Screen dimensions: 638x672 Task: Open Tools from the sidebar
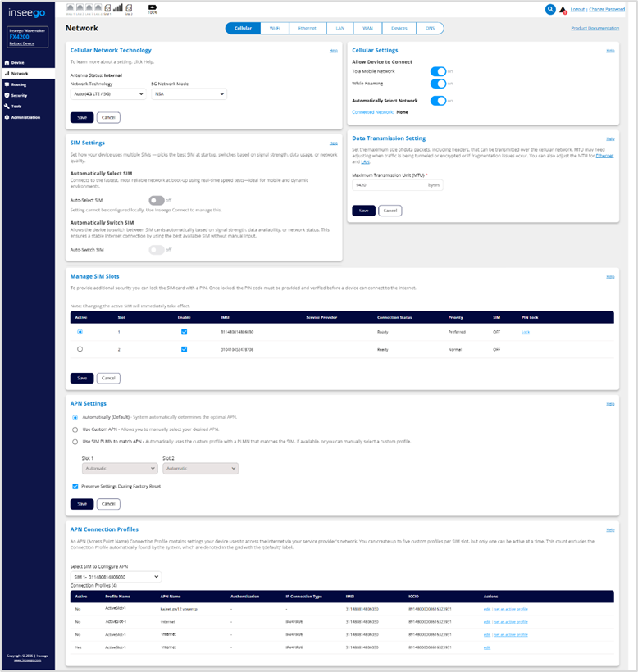tap(17, 107)
